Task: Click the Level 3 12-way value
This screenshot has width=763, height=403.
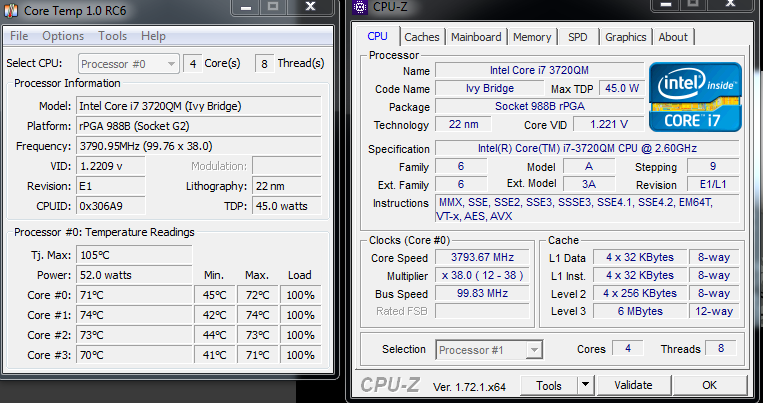Action: pos(714,311)
